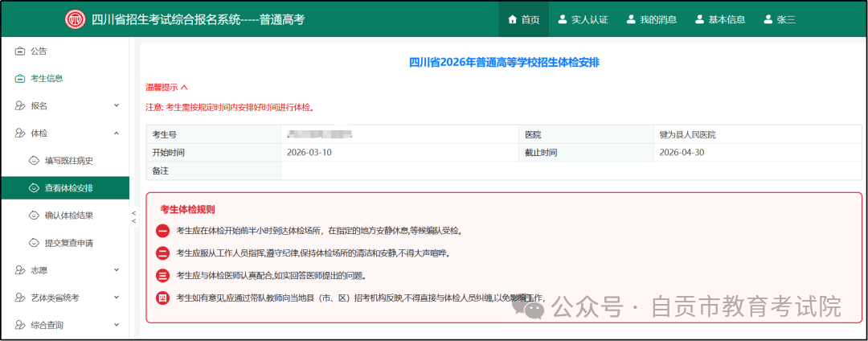Click the home icon beside 首页

pos(511,19)
